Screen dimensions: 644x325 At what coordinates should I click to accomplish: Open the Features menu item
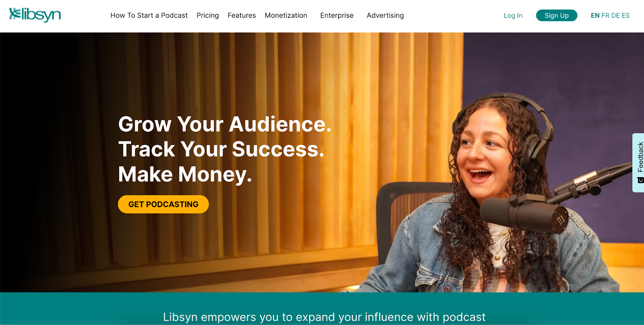[x=242, y=15]
